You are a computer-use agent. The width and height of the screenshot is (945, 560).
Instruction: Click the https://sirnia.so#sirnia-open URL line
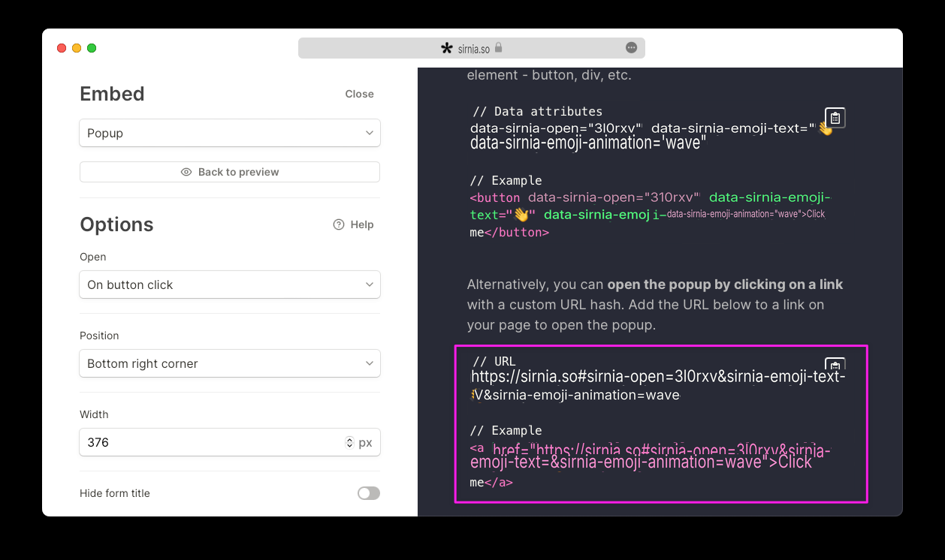click(658, 377)
